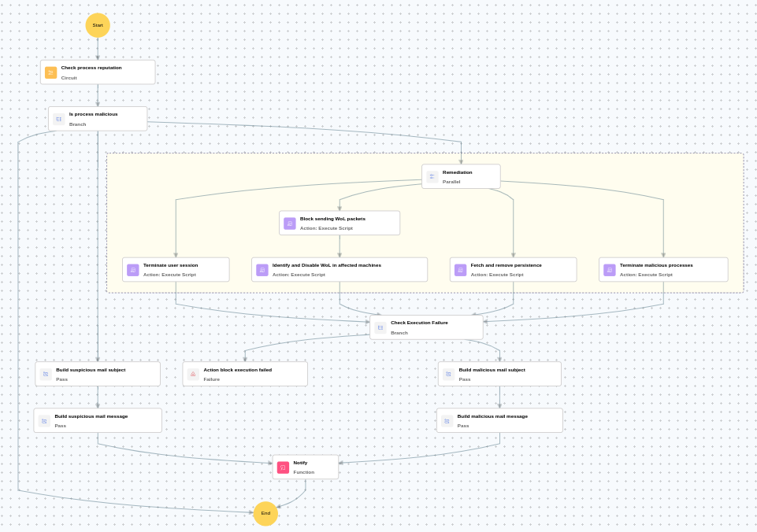Screen dimensions: 757x532
Task: Select the 'Notify' node title text
Action: pos(300,463)
